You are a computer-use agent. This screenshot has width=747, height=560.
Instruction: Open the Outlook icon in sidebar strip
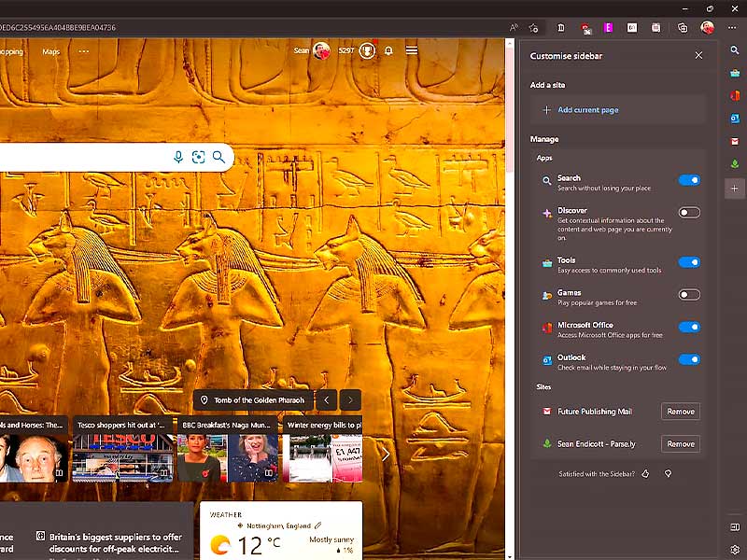click(735, 119)
